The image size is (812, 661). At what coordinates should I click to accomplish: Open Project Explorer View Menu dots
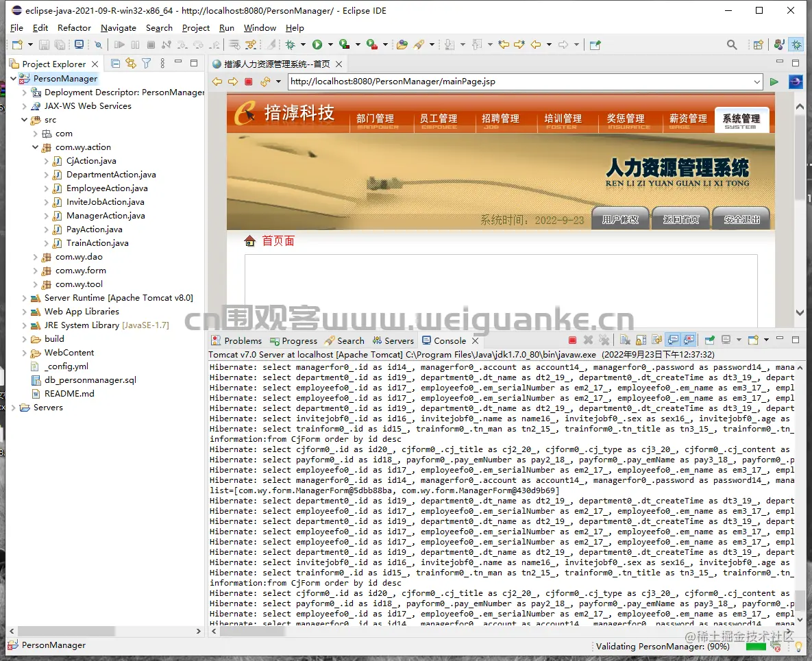[162, 64]
